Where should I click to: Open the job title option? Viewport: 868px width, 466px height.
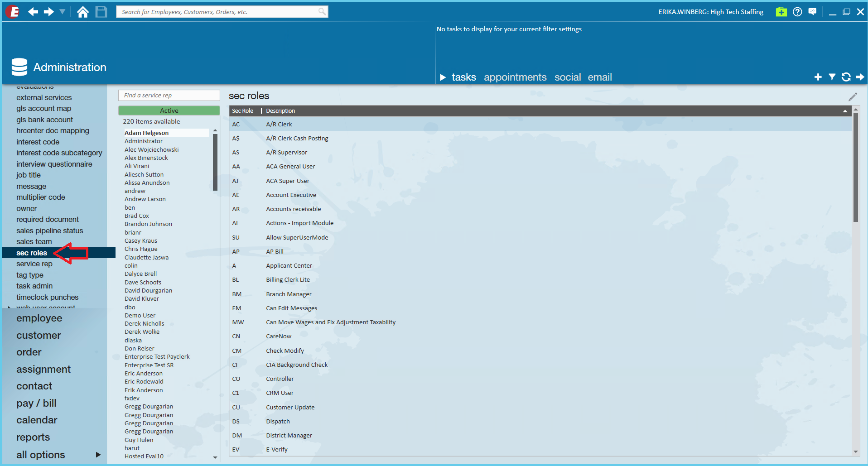point(29,175)
